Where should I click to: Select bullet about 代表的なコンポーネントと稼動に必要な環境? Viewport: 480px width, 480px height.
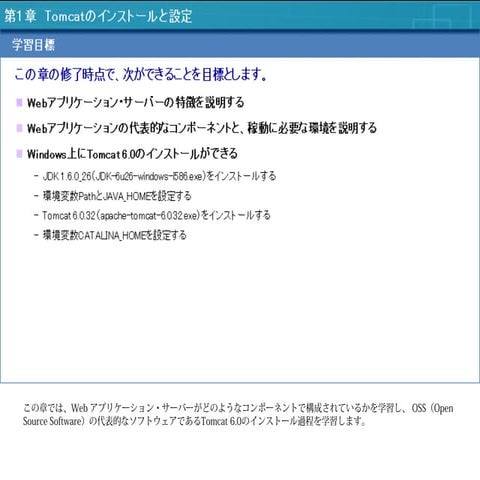pos(202,128)
